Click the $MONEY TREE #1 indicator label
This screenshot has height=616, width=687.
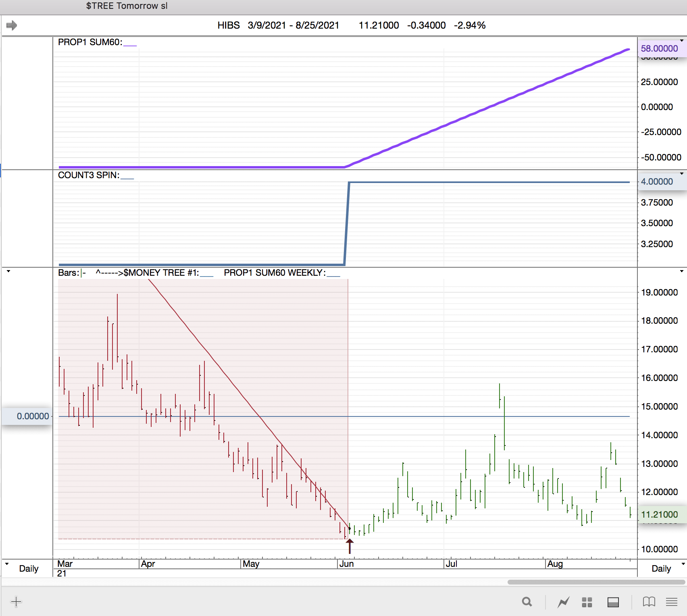pyautogui.click(x=161, y=273)
